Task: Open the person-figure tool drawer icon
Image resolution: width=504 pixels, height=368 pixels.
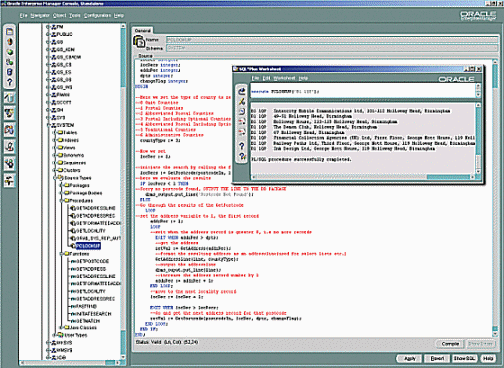Action: pos(9,146)
